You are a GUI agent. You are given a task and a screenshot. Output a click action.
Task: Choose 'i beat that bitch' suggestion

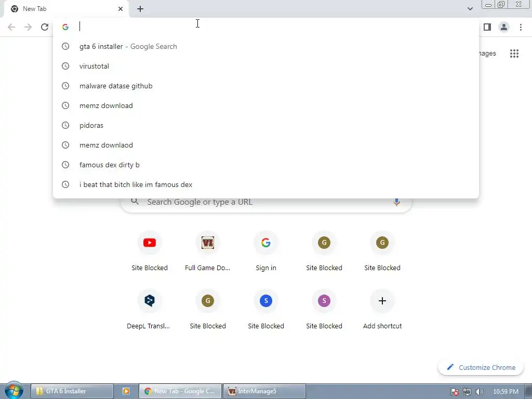pyautogui.click(x=265, y=184)
